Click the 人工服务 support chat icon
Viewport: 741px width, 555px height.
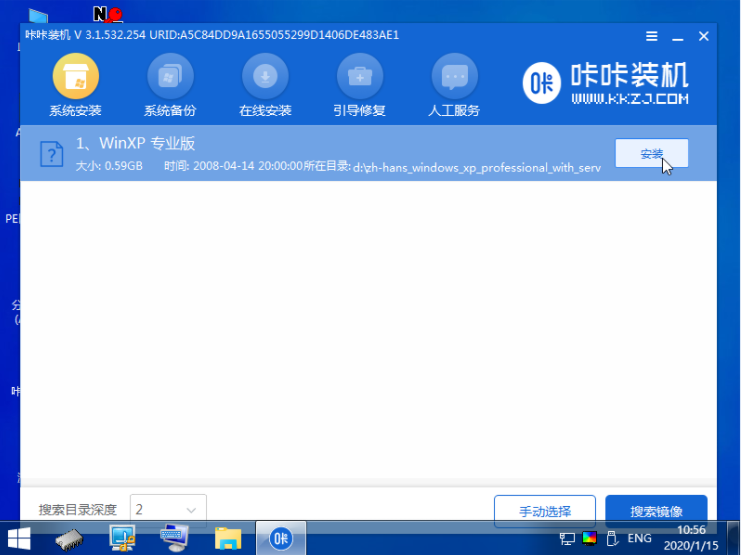455,86
